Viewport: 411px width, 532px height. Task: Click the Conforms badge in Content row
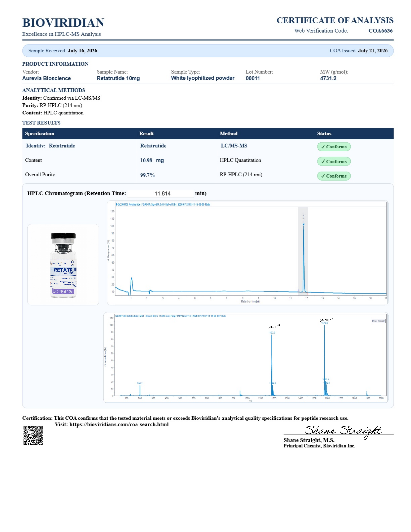[x=334, y=161]
